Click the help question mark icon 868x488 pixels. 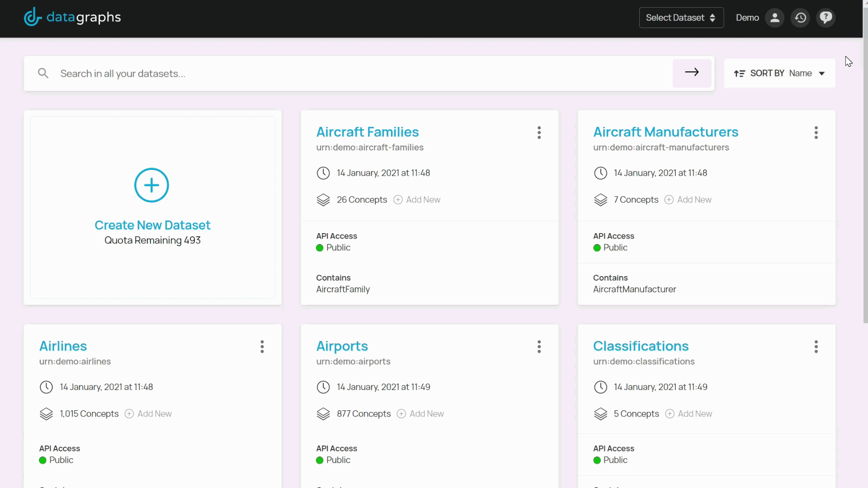826,18
